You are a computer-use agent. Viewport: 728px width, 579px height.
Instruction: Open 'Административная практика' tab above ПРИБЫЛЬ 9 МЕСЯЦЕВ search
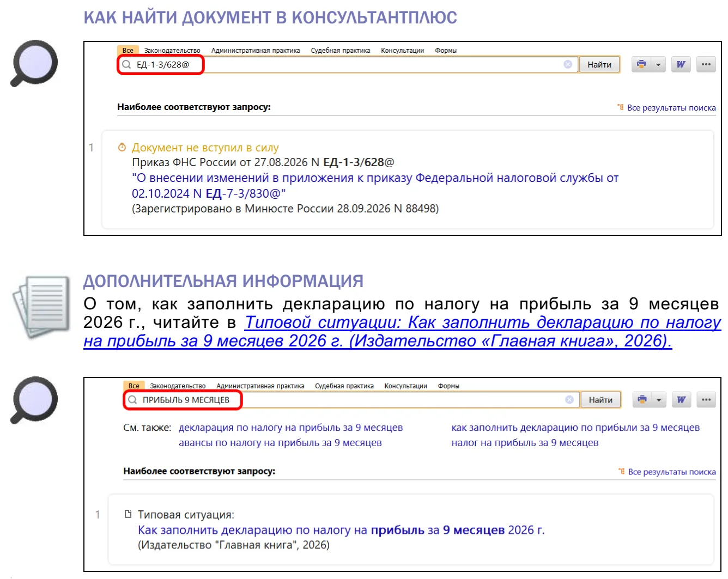click(260, 386)
